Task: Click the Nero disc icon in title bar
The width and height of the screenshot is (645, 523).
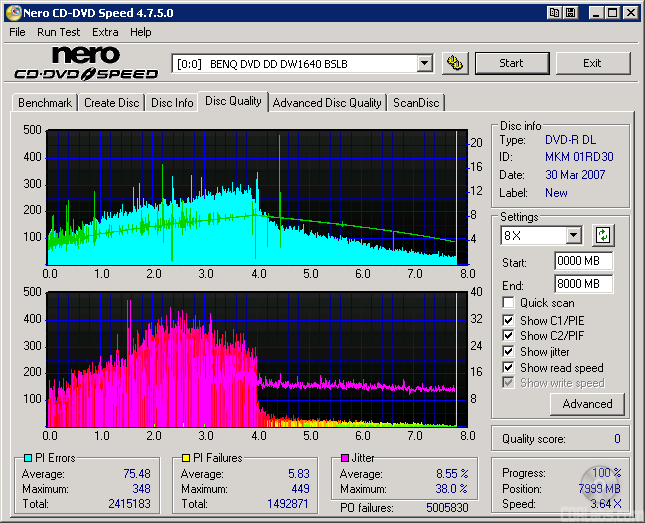Action: (x=13, y=13)
